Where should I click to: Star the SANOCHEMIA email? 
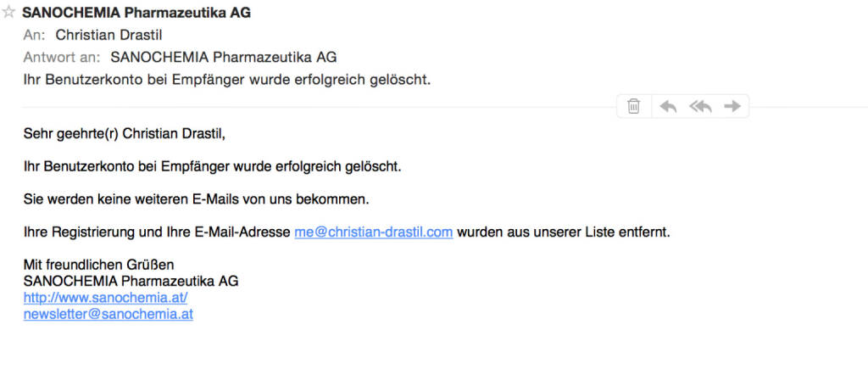click(9, 13)
